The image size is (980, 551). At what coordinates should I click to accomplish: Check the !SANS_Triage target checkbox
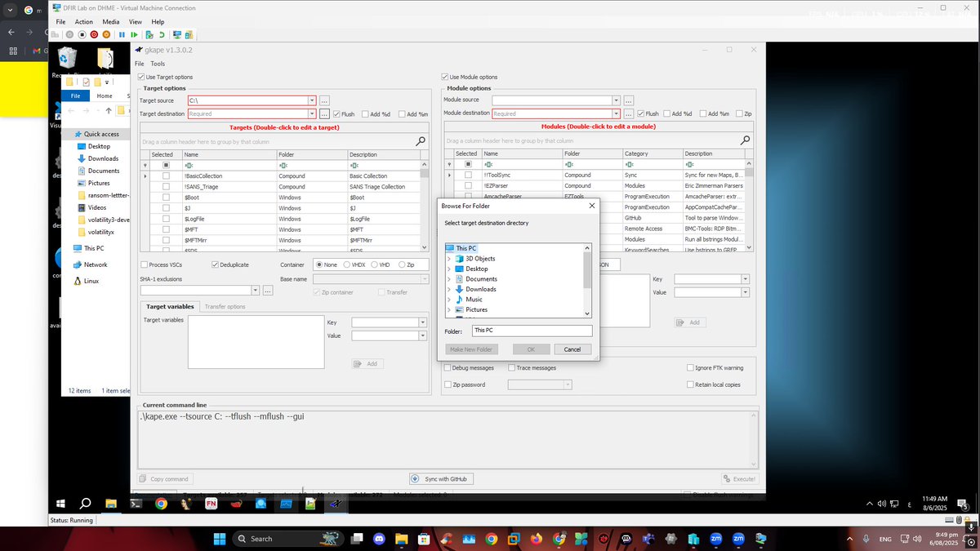coord(166,187)
